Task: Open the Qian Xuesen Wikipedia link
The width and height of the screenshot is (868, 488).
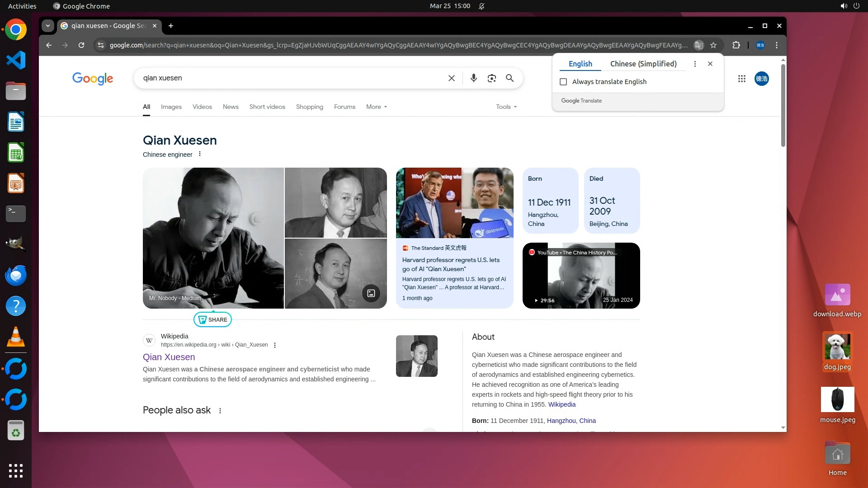Action: 169,357
